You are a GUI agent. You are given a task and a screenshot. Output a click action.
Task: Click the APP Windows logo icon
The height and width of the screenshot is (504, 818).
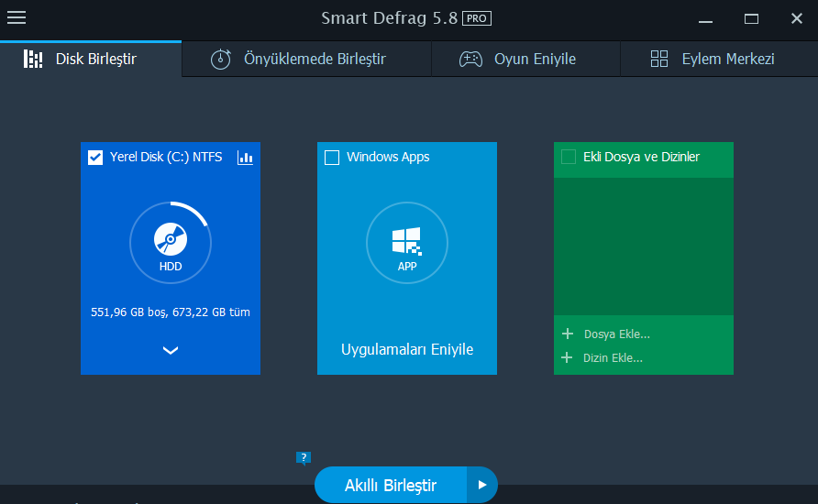[x=407, y=243]
